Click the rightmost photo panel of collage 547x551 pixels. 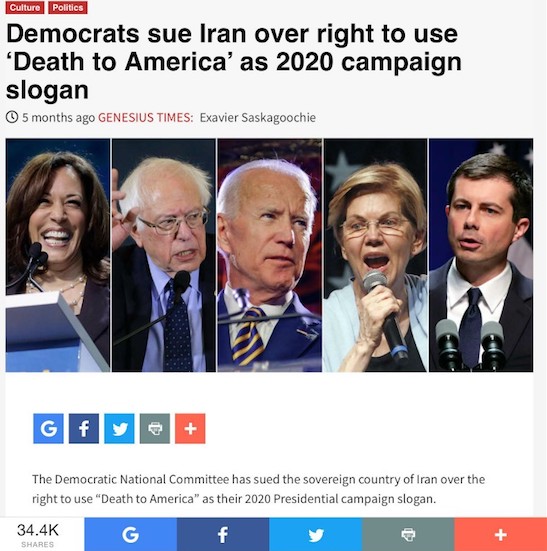coord(481,255)
